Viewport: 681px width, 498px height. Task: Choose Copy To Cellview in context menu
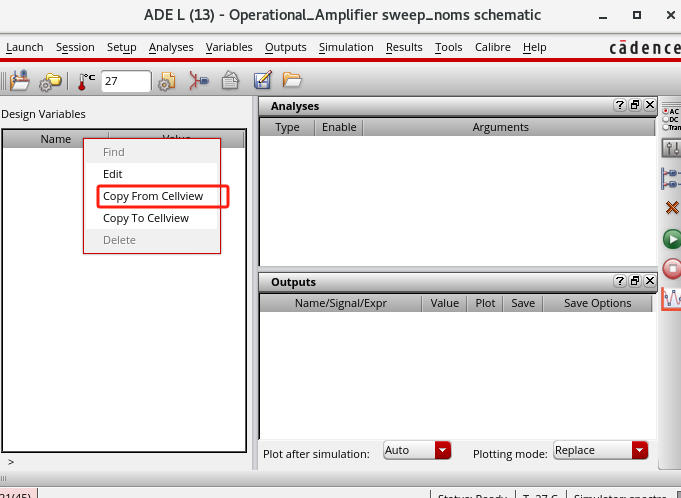click(x=152, y=218)
